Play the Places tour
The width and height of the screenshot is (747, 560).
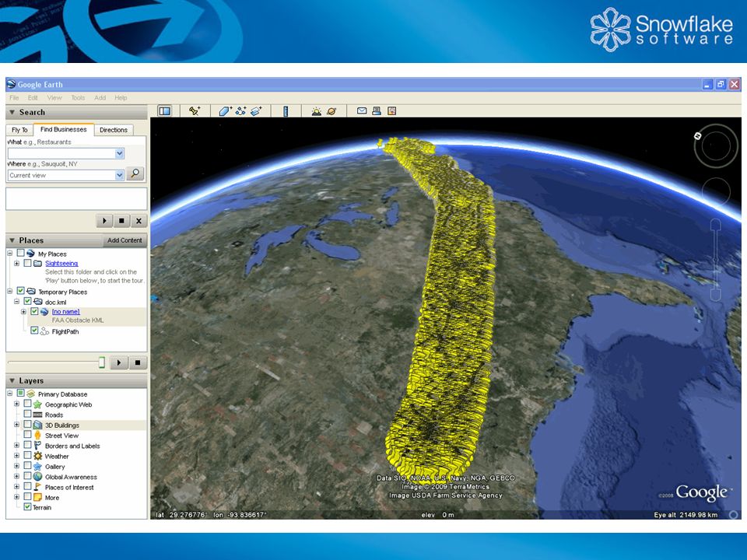[x=119, y=363]
